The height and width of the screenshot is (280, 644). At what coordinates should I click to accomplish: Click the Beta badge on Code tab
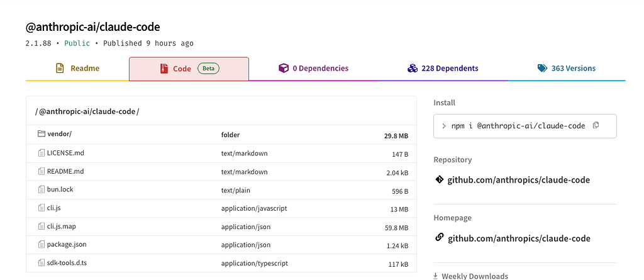[209, 68]
